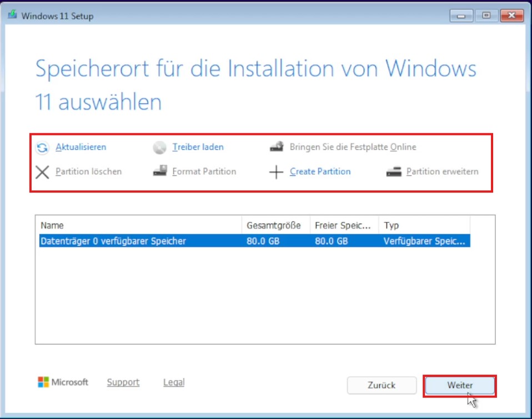The image size is (532, 419).
Task: Click the Aktualisieren refresh icon
Action: coord(42,148)
